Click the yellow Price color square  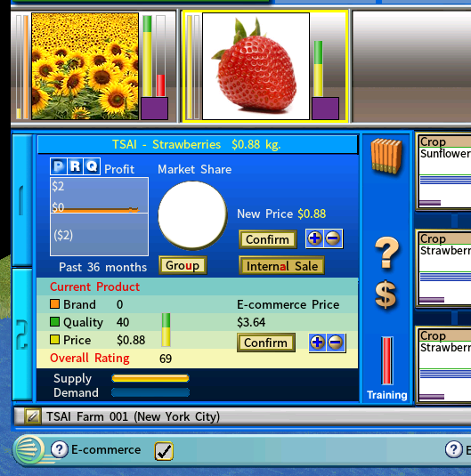click(54, 339)
